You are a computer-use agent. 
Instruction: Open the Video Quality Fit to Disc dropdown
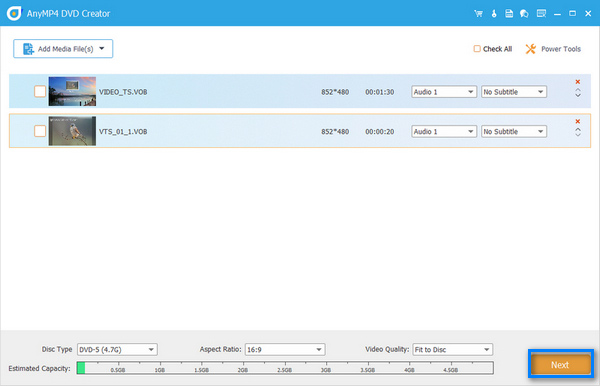453,350
